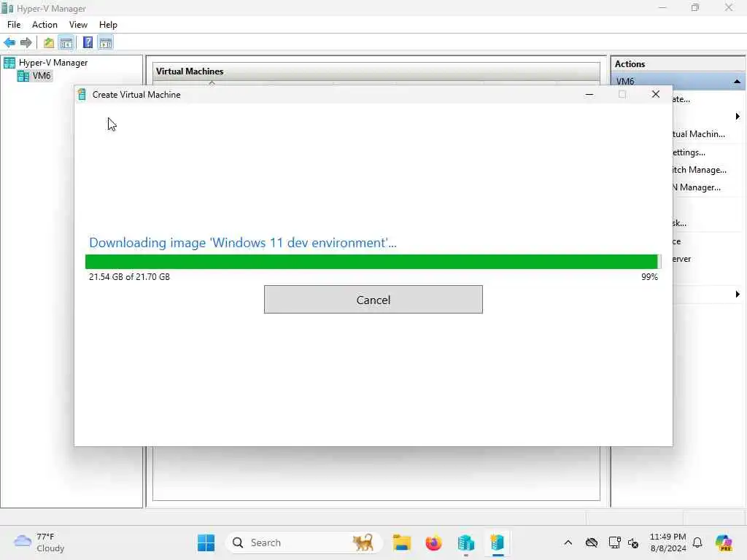Click the taskbar Search box
This screenshot has height=560, width=747.
303,542
